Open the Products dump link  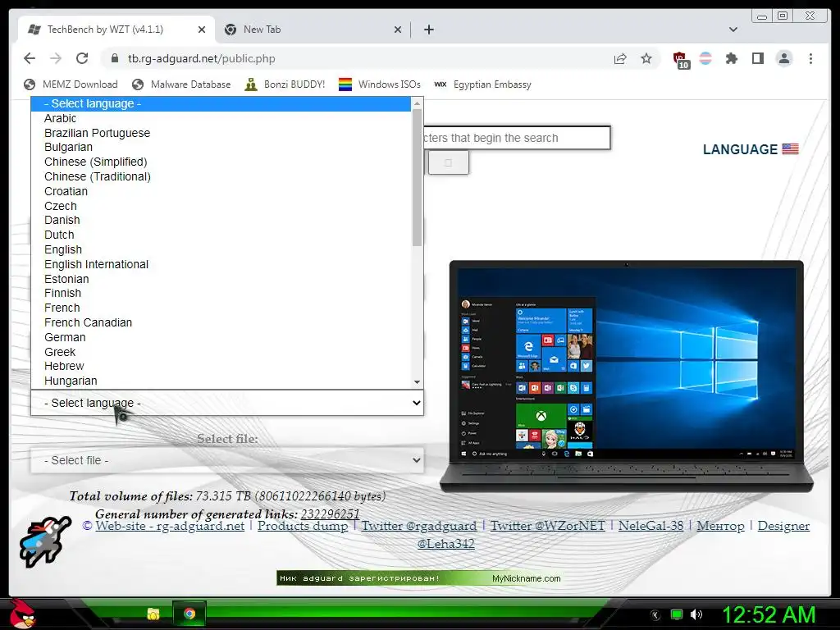pos(303,526)
